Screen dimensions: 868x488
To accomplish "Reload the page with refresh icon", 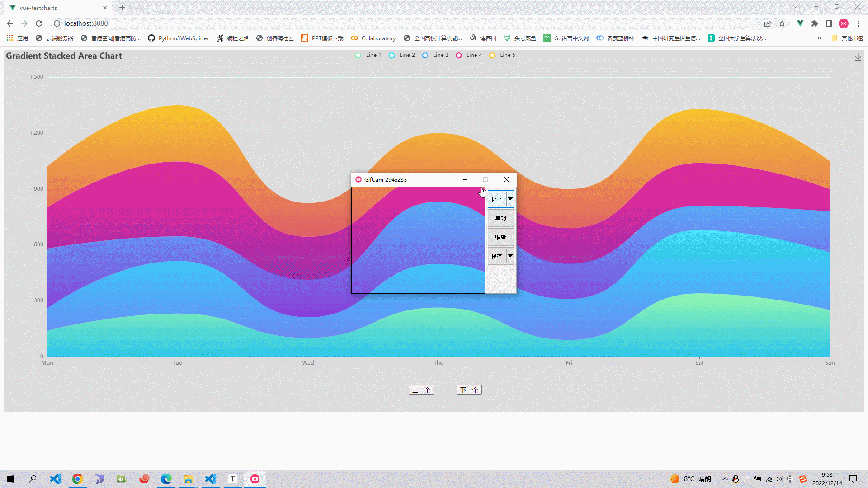I will pos(39,23).
